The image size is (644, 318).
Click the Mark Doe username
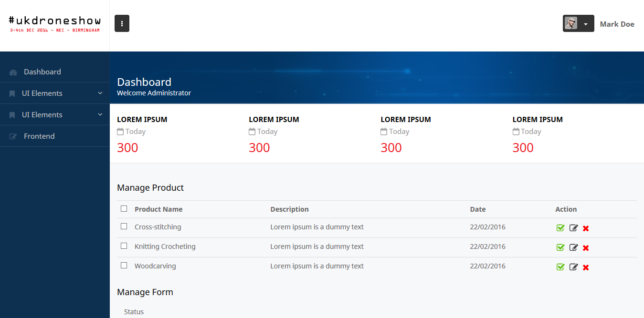[617, 24]
